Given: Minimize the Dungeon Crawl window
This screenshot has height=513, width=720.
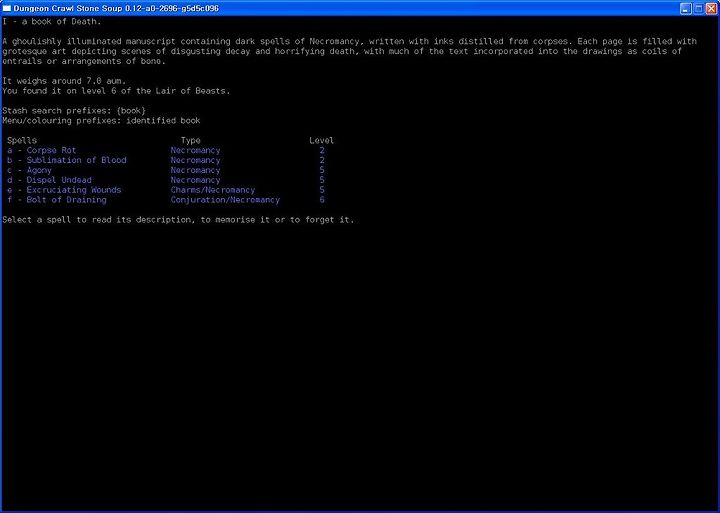Looking at the screenshot, I should (686, 8).
